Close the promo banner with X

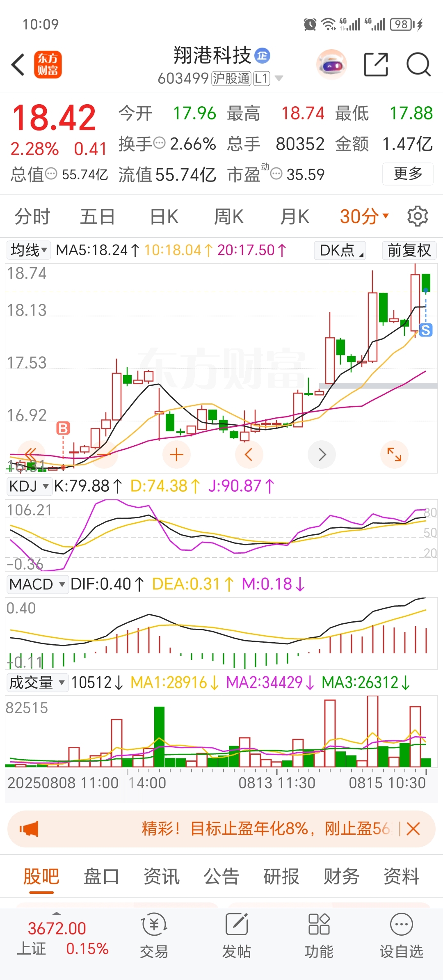point(413,829)
